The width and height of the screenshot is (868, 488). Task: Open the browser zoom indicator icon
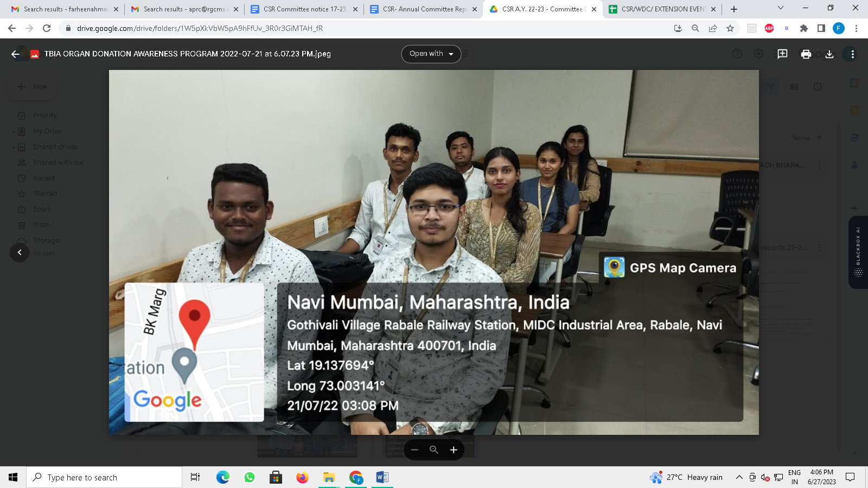(695, 28)
